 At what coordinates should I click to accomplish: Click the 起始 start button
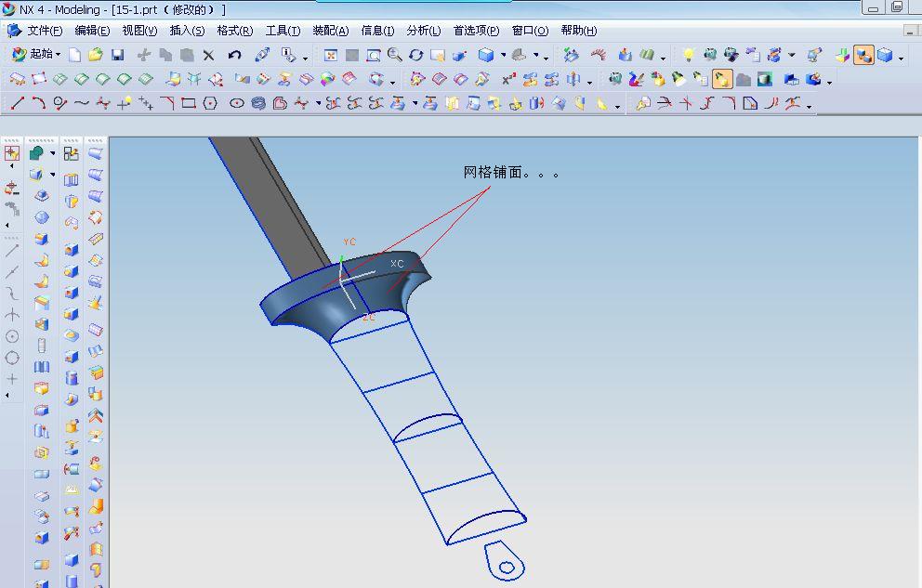[x=36, y=54]
